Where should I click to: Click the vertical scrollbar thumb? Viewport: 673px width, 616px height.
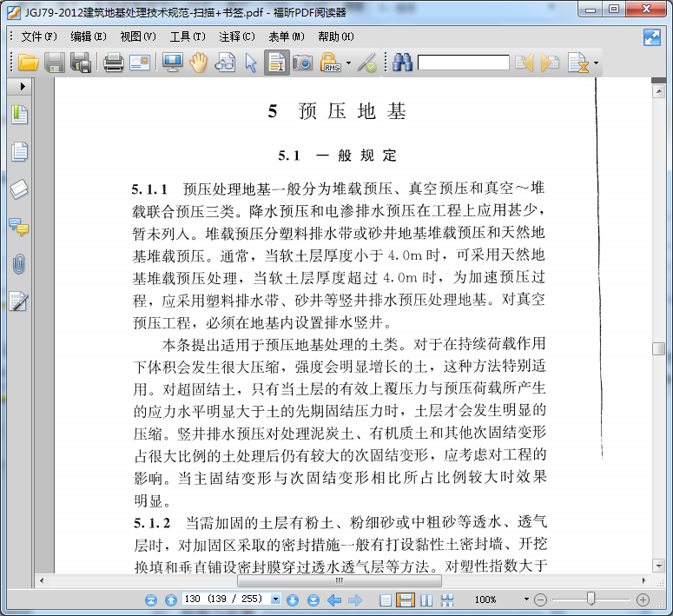658,348
